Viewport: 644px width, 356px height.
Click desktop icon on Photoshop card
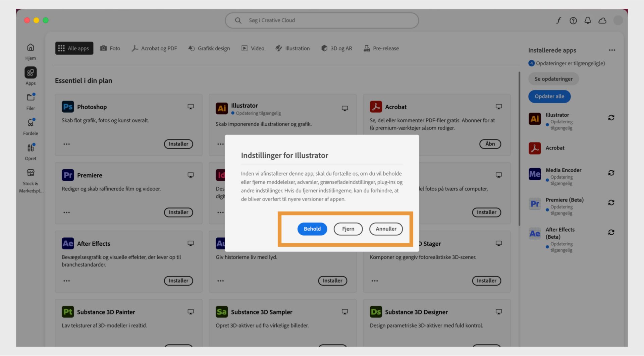click(x=191, y=107)
